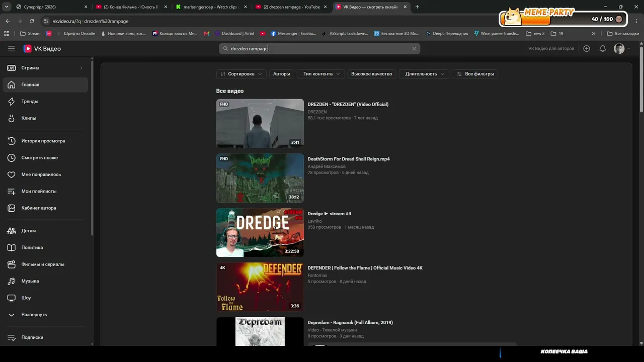The image size is (644, 362).
Task: Open Смотреть позже list
Action: pos(45,157)
